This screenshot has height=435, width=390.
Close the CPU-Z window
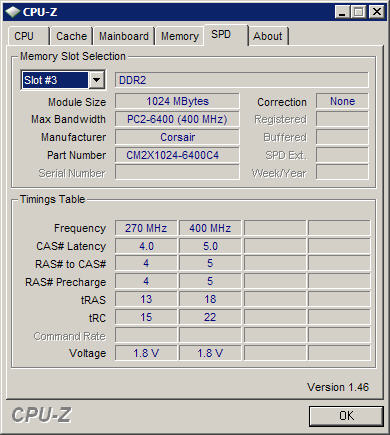tap(377, 12)
